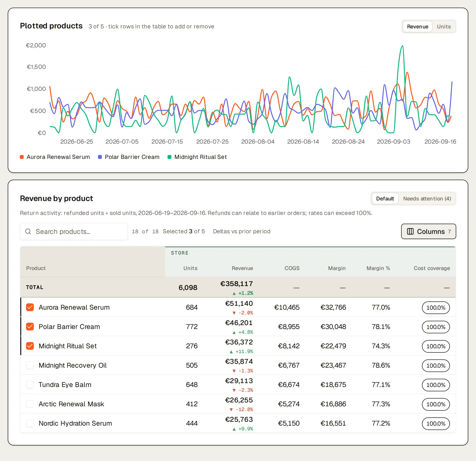
Task: Click Nordic Hydration Serum 100.0% coverage pill
Action: pyautogui.click(x=436, y=424)
